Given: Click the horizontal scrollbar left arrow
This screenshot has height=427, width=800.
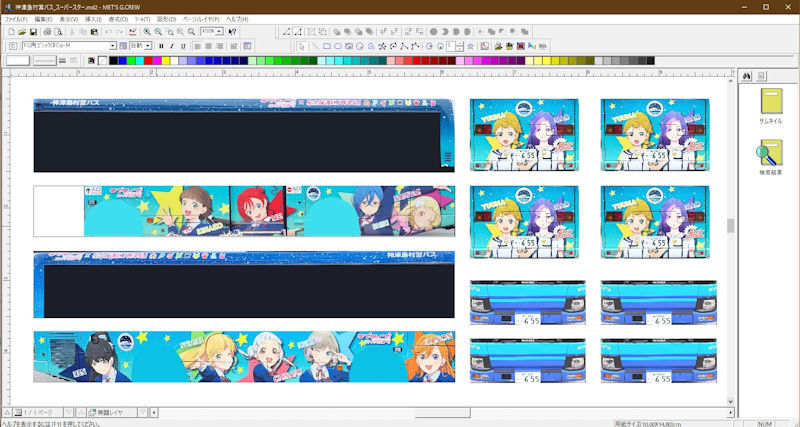Looking at the screenshot, I should [x=154, y=412].
